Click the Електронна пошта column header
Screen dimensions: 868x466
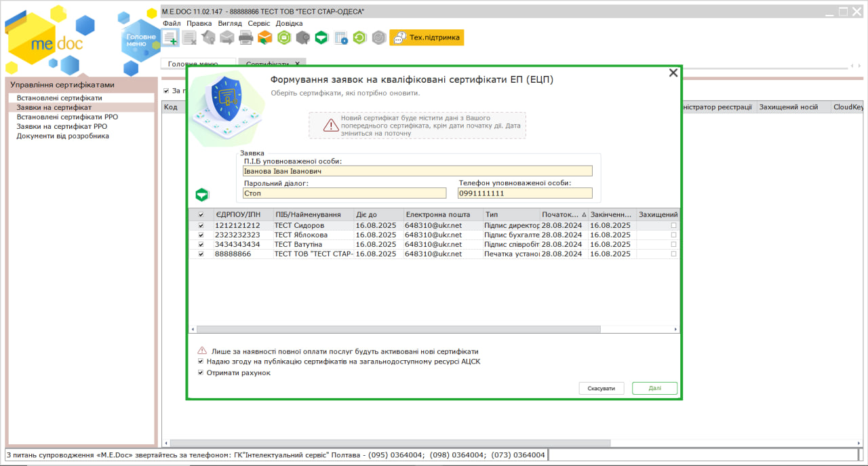tap(443, 214)
